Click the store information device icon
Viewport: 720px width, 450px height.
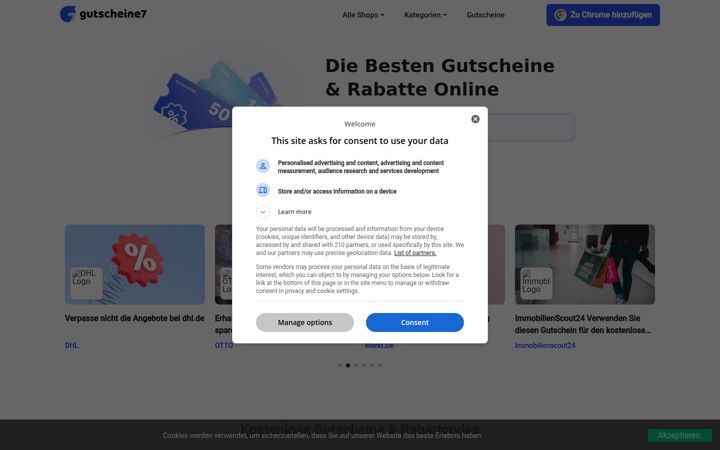click(x=263, y=190)
